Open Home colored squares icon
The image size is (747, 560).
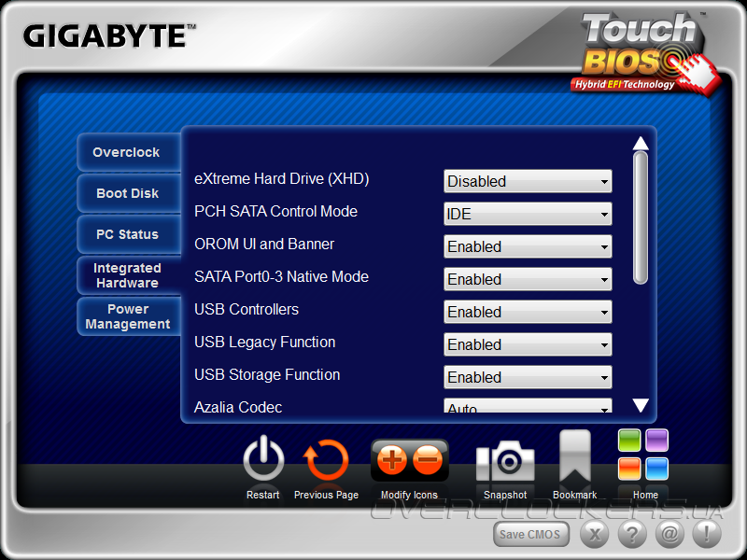point(643,455)
